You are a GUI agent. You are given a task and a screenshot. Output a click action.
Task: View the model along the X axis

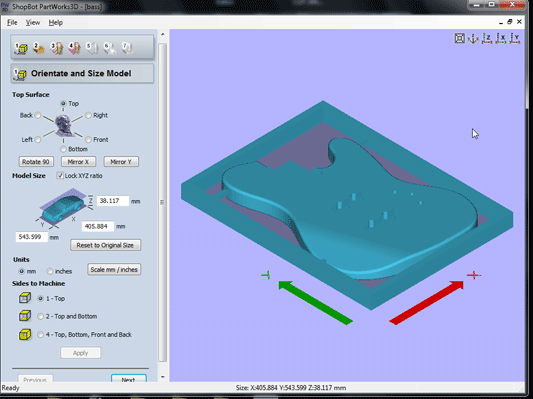pos(501,38)
